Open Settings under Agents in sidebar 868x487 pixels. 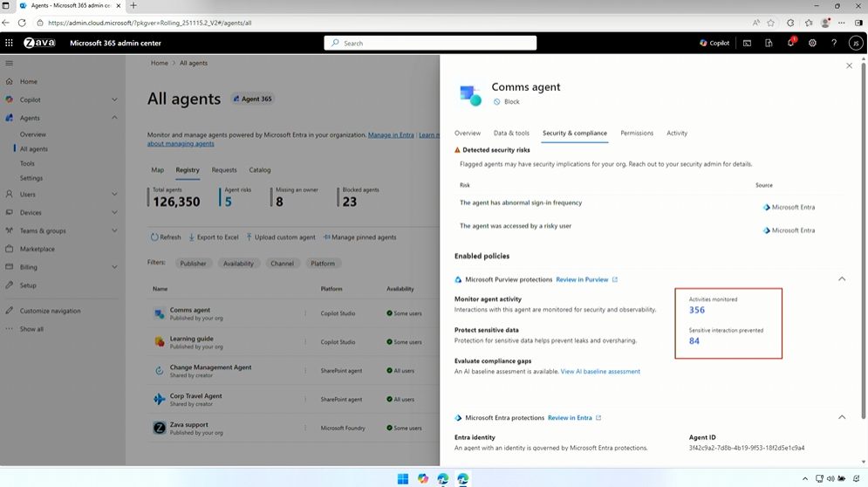coord(31,178)
